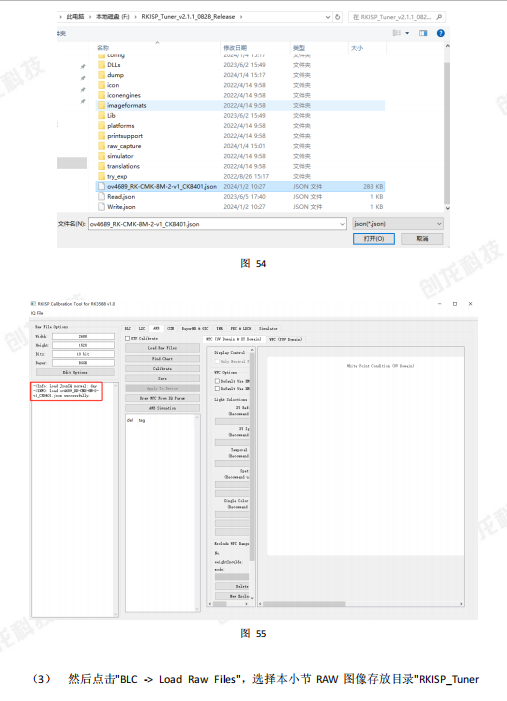Screen dimensions: 507x701
Task: Open the help question mark icon
Action: click(x=440, y=33)
